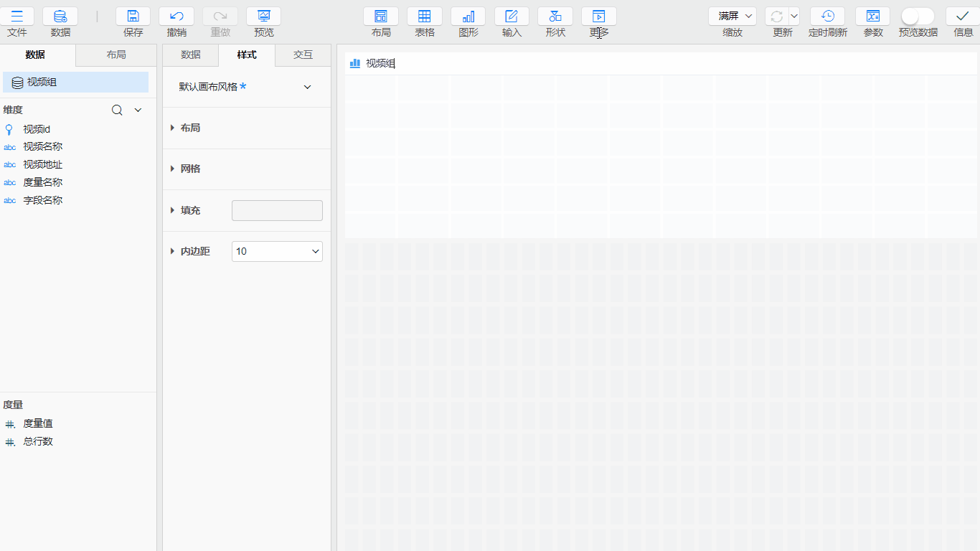Open the Parameters (参数) icon

point(872,17)
